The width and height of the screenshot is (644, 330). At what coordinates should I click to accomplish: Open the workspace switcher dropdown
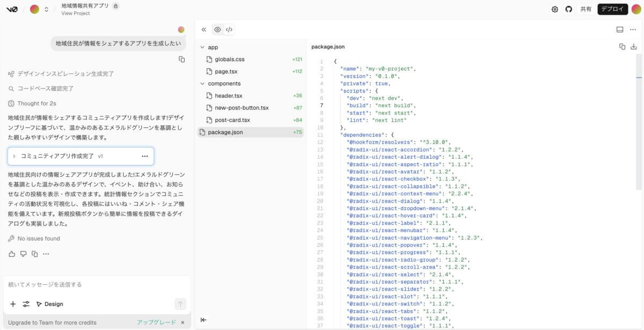pos(46,9)
